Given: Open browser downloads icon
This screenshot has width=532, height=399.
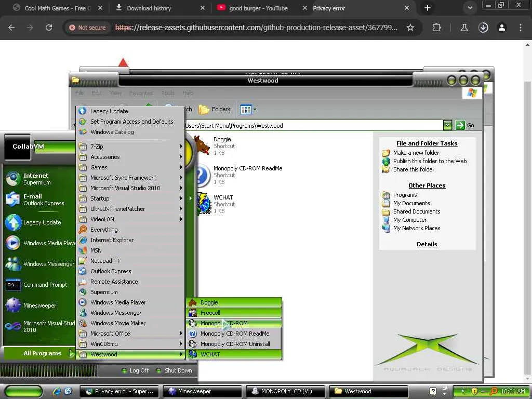Looking at the screenshot, I should [x=483, y=28].
